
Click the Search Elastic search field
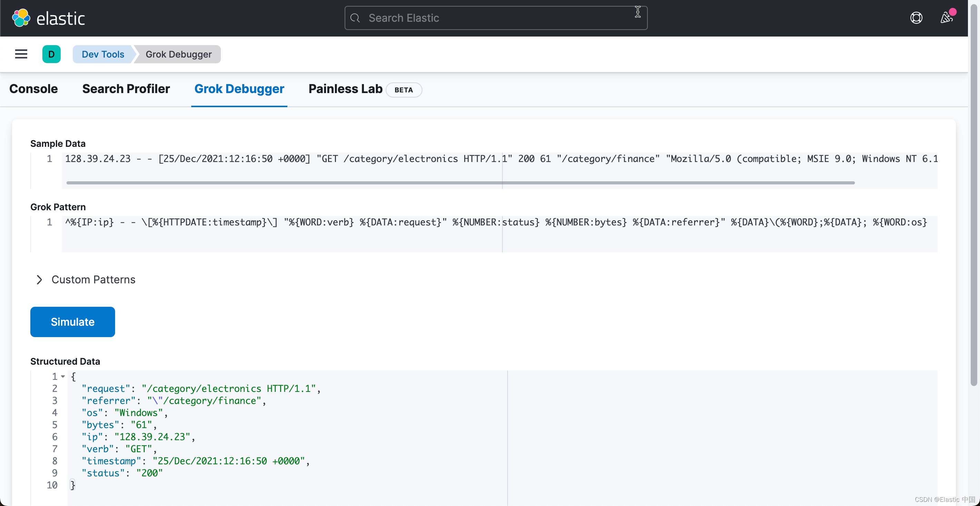494,18
